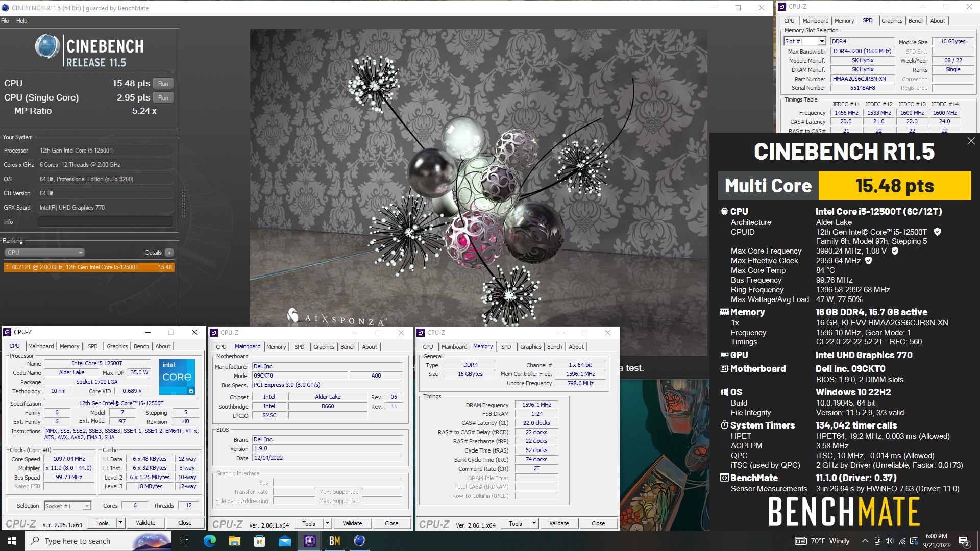Select the ranking entry for 12th Gen Intel Core i5-12500T
Viewport: 980px width, 551px height.
[x=89, y=267]
